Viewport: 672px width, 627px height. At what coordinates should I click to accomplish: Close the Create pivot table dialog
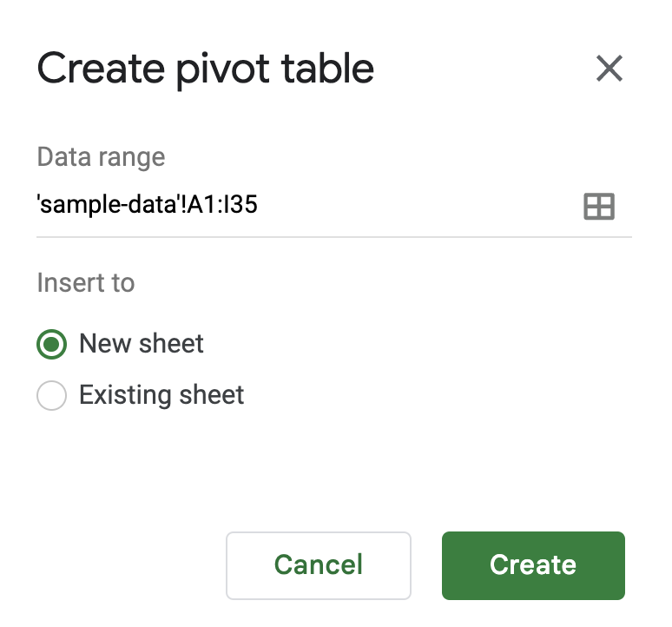click(x=609, y=68)
